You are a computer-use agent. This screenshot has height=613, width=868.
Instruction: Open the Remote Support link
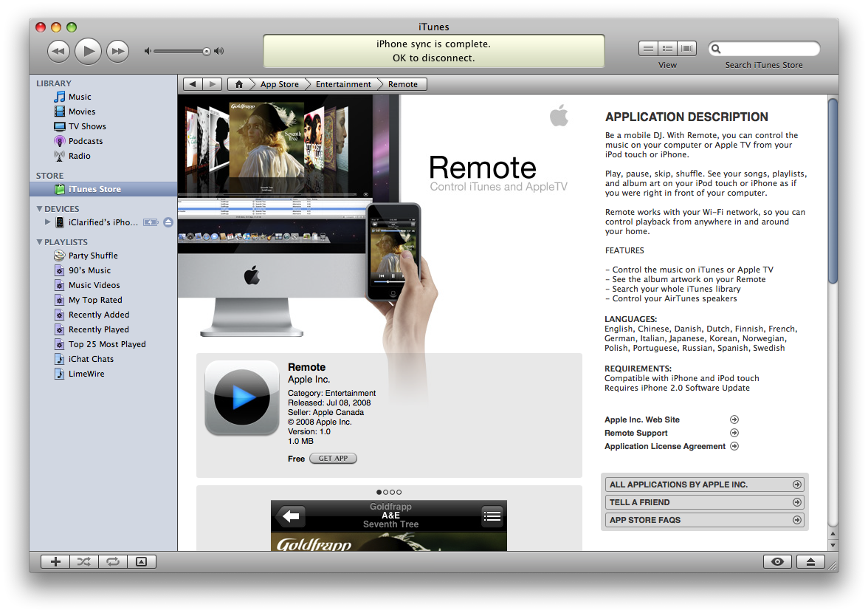(636, 433)
